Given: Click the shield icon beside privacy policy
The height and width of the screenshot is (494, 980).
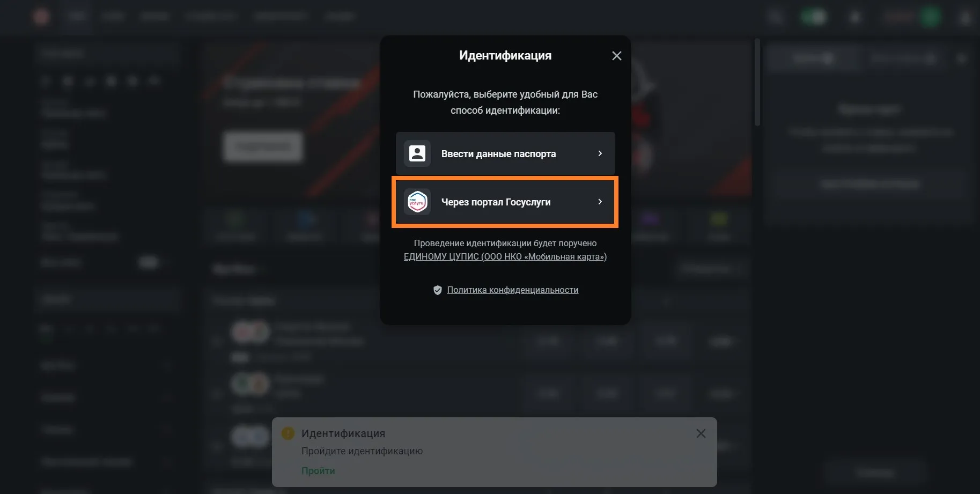Looking at the screenshot, I should tap(438, 290).
